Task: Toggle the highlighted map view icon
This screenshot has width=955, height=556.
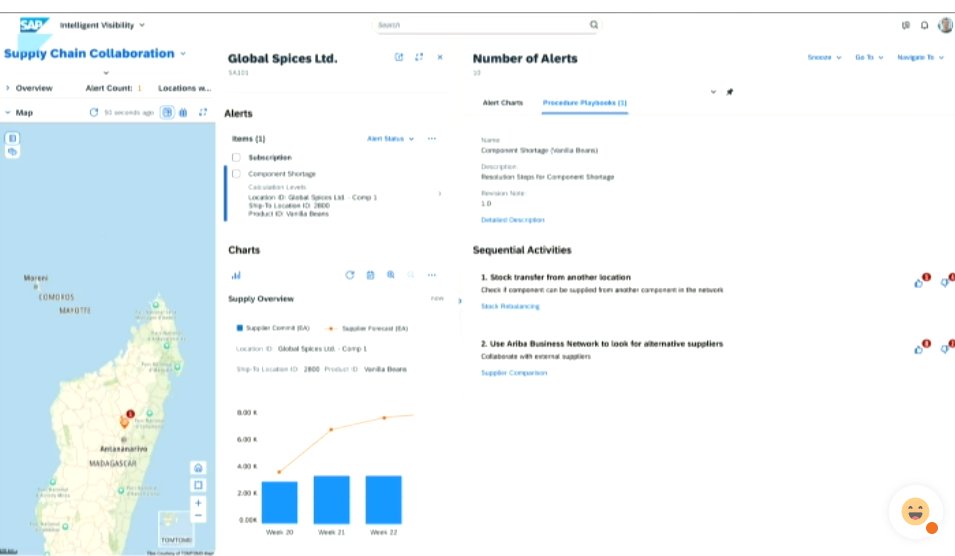Action: click(167, 112)
